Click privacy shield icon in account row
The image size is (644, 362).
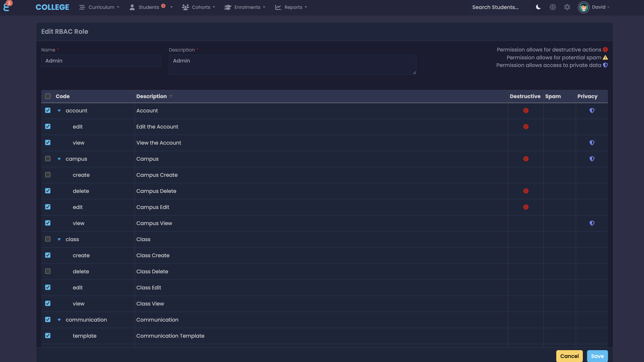pos(592,110)
